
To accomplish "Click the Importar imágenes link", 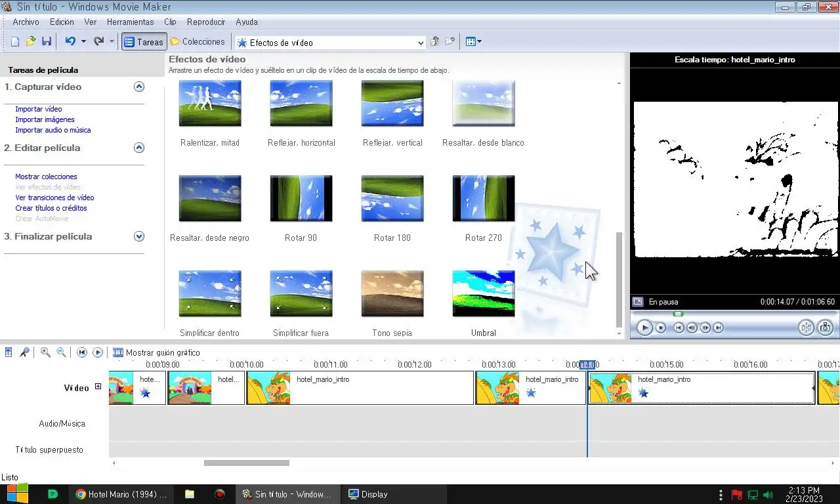I will [45, 119].
